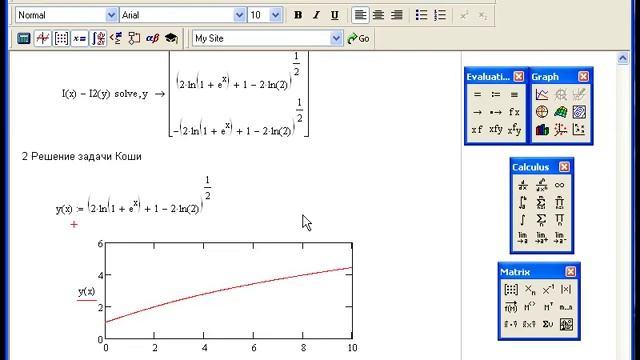Insert picture from Matrix palette
The width and height of the screenshot is (640, 360).
(566, 324)
